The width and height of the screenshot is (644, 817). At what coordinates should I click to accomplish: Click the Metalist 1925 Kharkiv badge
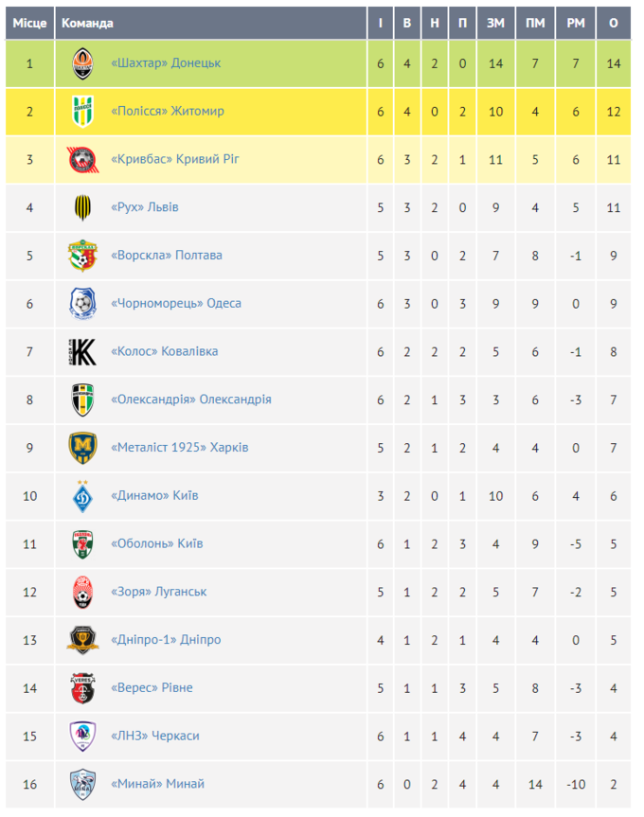click(82, 448)
